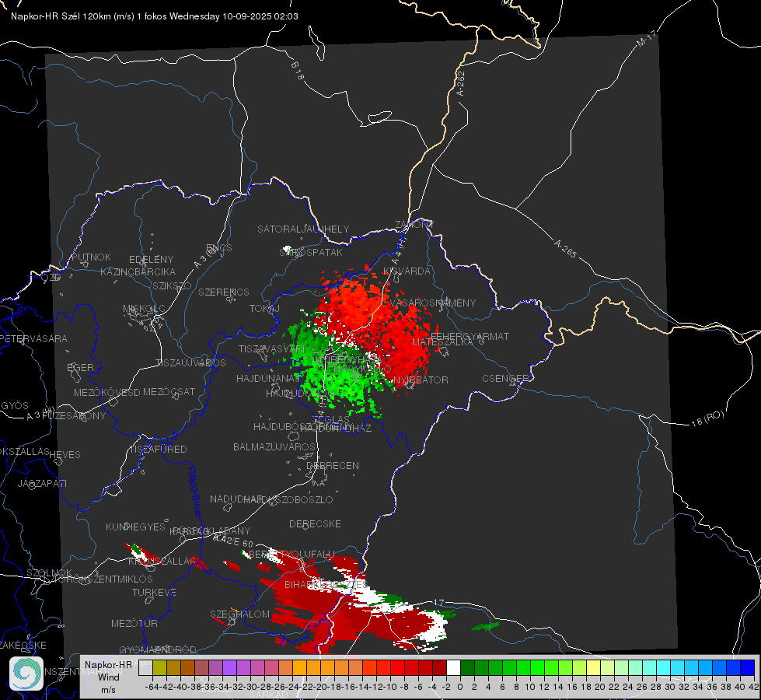
Task: Click the MÁTÉSZALKA city label
Action: [442, 342]
